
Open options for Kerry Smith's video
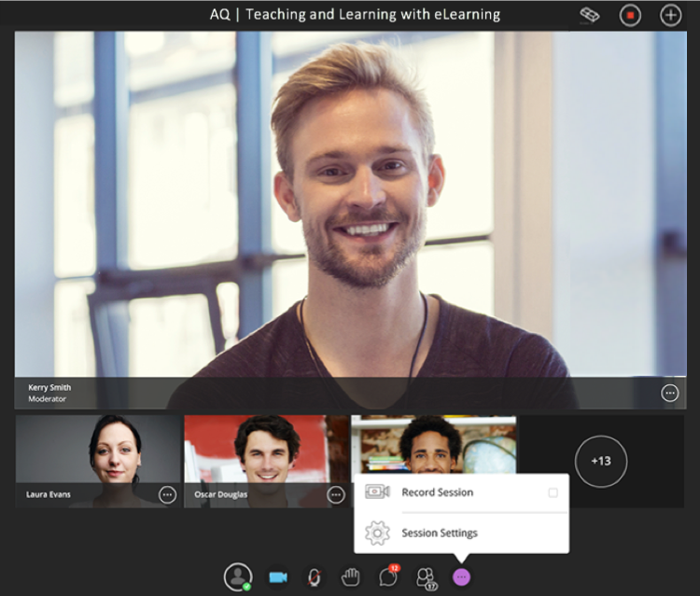pos(669,393)
